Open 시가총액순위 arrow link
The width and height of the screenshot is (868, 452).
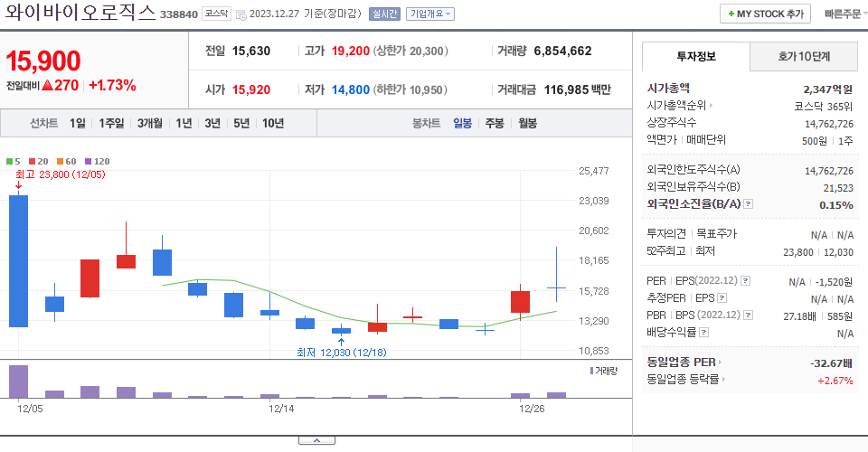(711, 105)
